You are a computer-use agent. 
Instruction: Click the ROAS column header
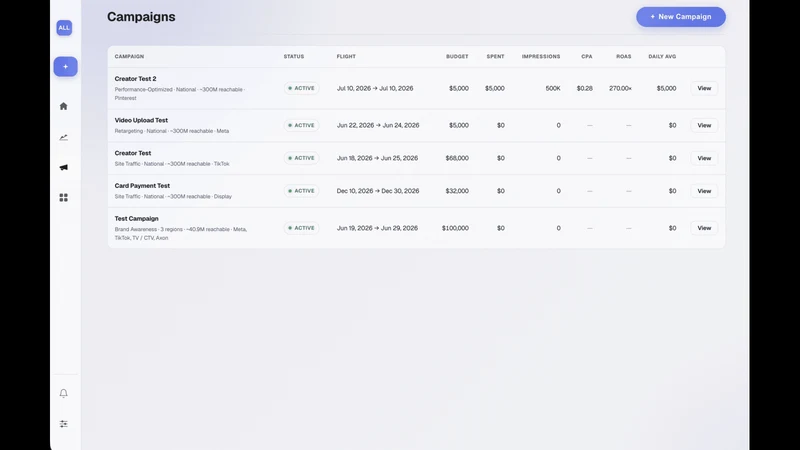tap(623, 57)
